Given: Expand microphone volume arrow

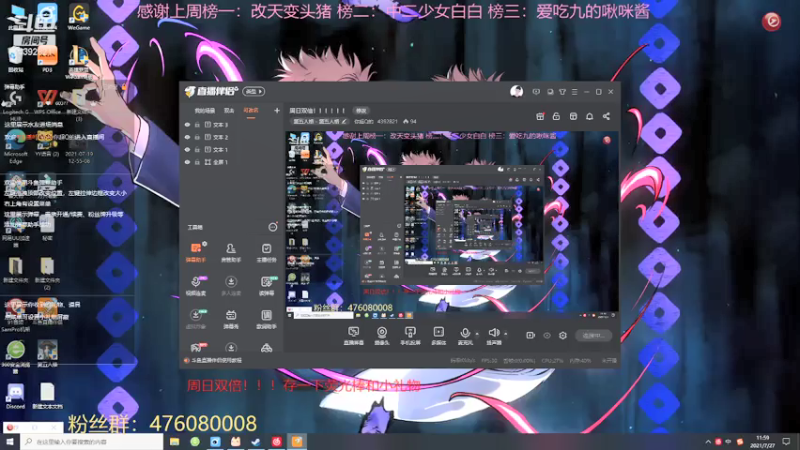Looking at the screenshot, I should [x=477, y=334].
